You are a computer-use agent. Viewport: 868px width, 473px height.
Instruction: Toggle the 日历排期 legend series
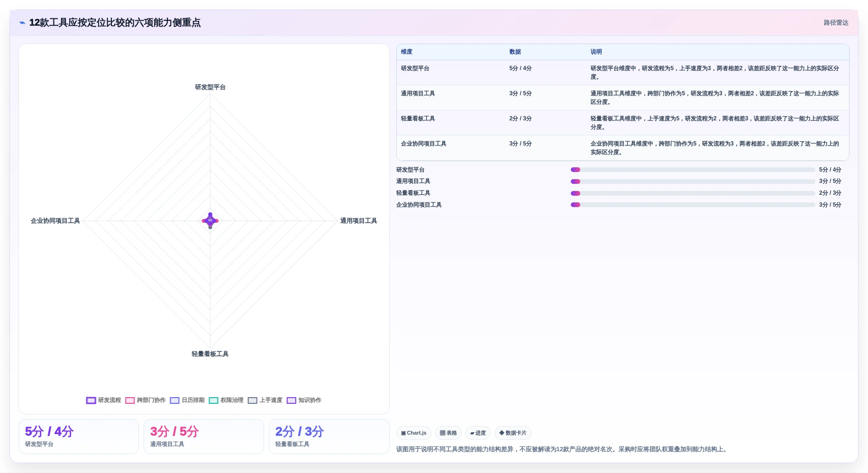click(187, 400)
